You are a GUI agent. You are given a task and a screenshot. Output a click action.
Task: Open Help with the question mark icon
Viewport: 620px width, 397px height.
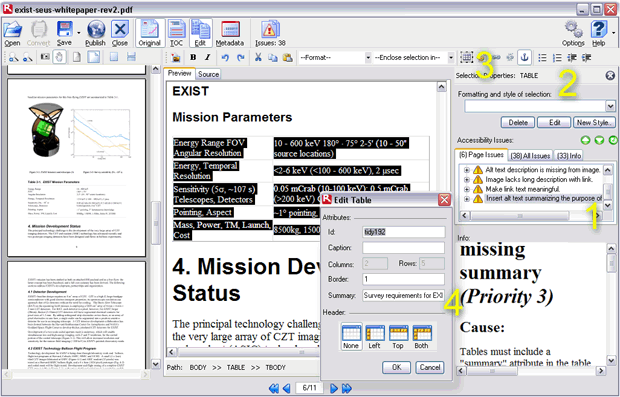click(x=598, y=34)
